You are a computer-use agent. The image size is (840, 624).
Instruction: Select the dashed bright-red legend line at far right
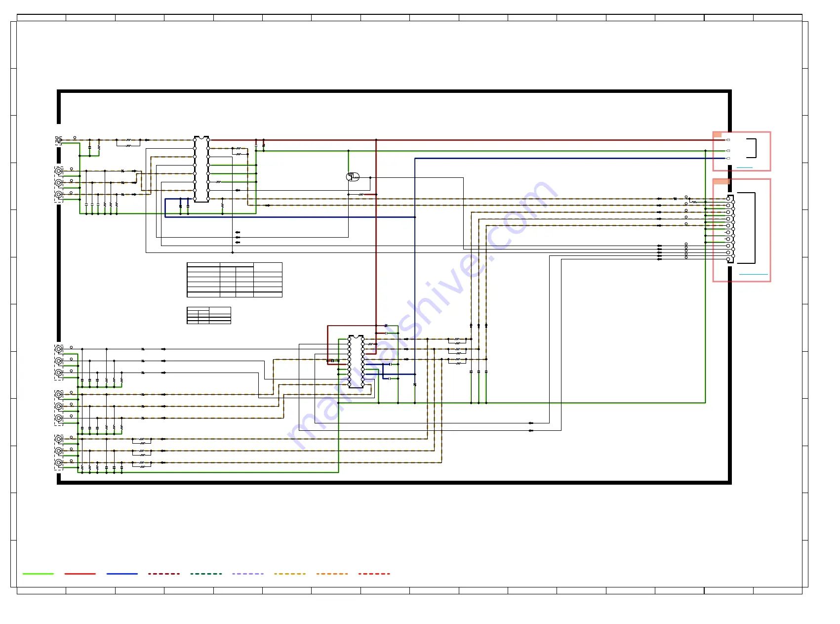374,574
